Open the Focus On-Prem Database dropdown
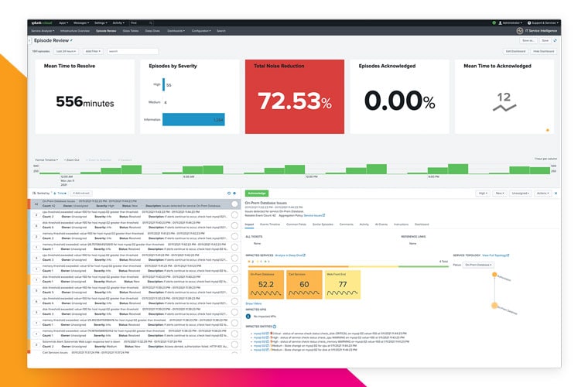The image size is (588, 387). tap(478, 265)
